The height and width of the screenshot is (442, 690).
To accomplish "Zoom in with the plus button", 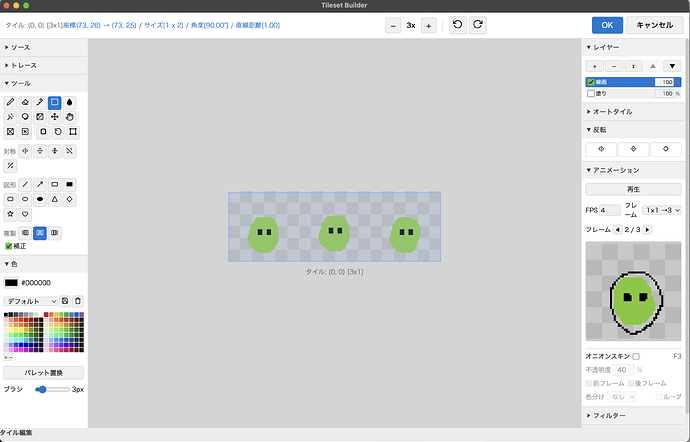I will [x=429, y=26].
